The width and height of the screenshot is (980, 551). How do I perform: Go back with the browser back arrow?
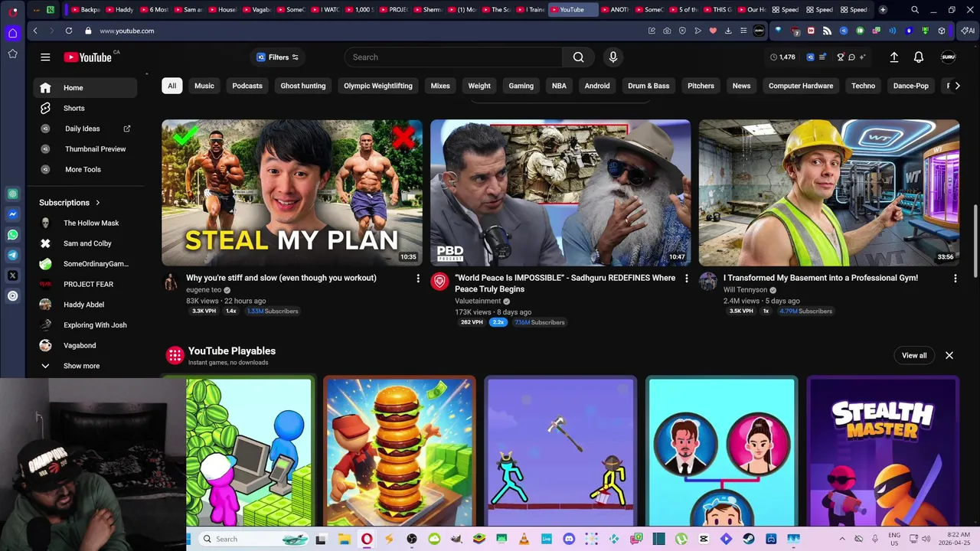[35, 31]
